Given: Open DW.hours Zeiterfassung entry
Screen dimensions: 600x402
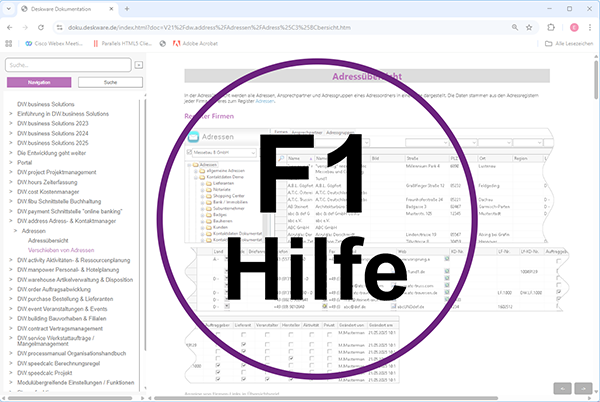Looking at the screenshot, I should click(x=47, y=182).
